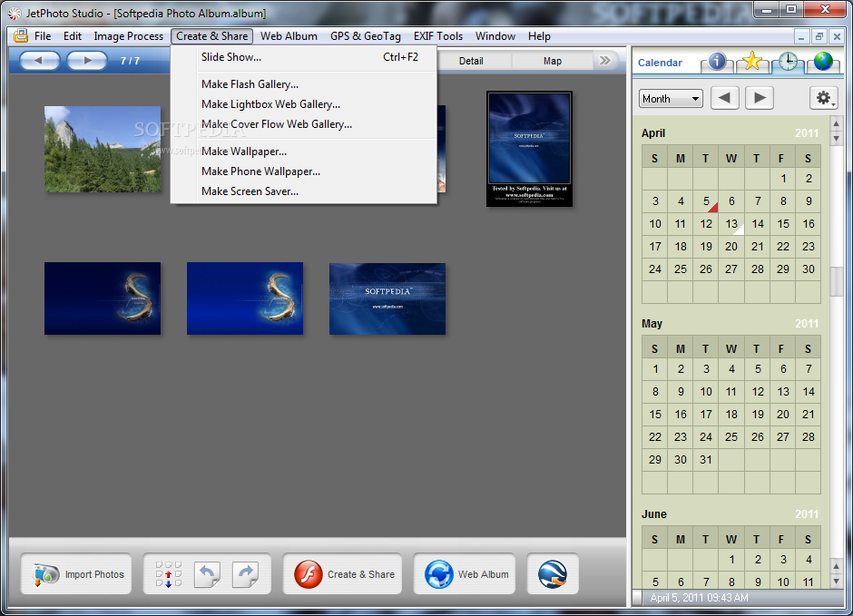Choose Make Screen Saver entry

(304, 191)
